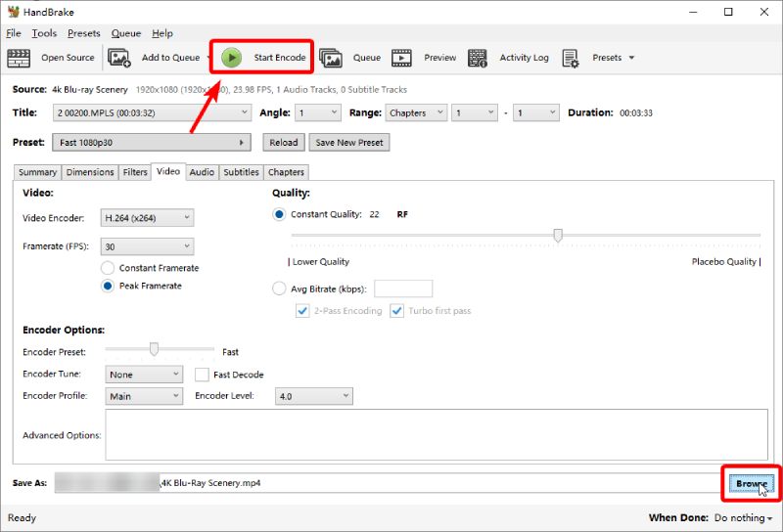Click the Browse button
The image size is (783, 532).
click(x=752, y=483)
